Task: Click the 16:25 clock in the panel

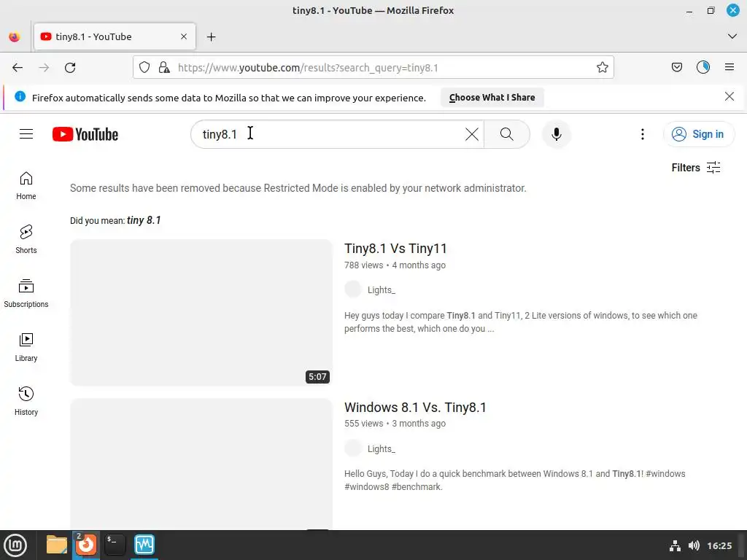Action: click(x=719, y=545)
